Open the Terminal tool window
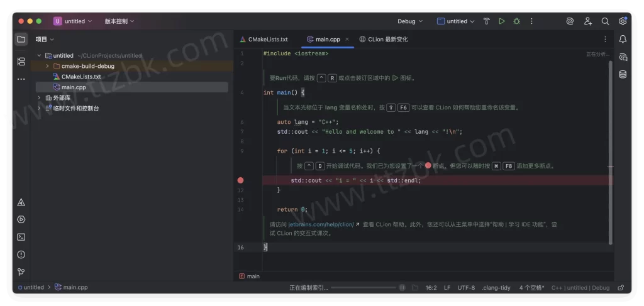The width and height of the screenshot is (644, 306). 21,237
